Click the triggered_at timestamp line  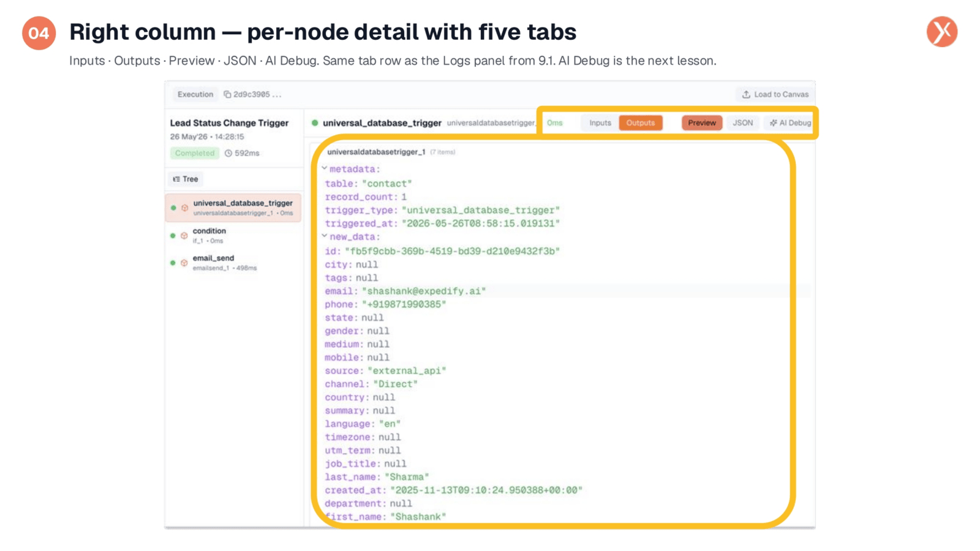pyautogui.click(x=442, y=223)
